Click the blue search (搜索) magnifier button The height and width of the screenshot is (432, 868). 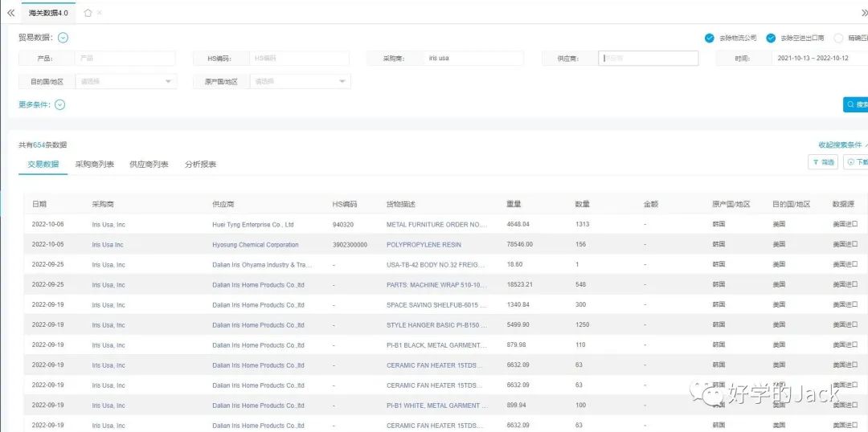coord(856,104)
